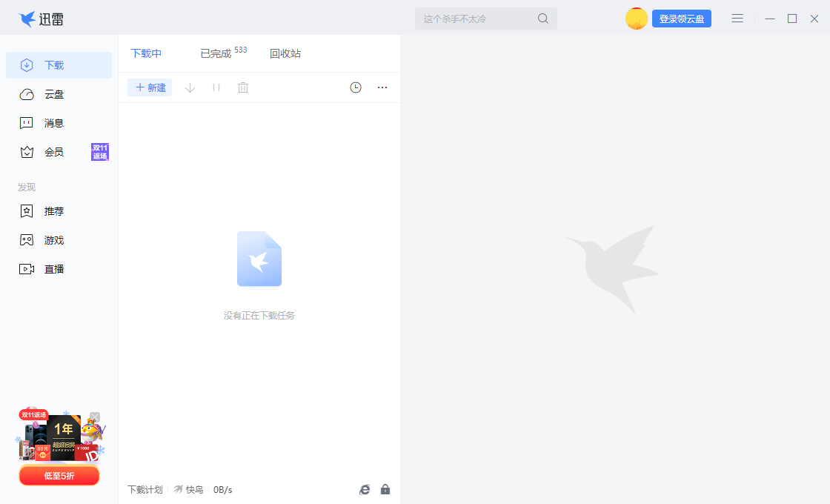Open the download history clock icon
This screenshot has width=830, height=504.
[356, 87]
